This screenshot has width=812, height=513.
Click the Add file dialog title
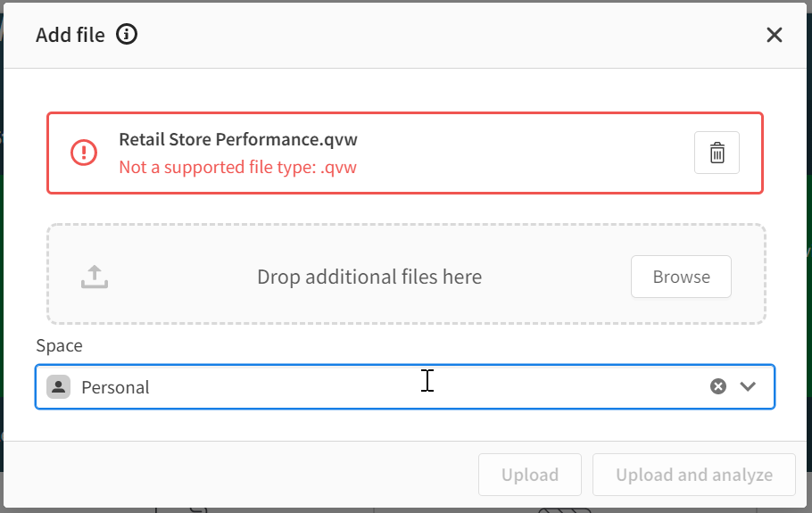(70, 35)
